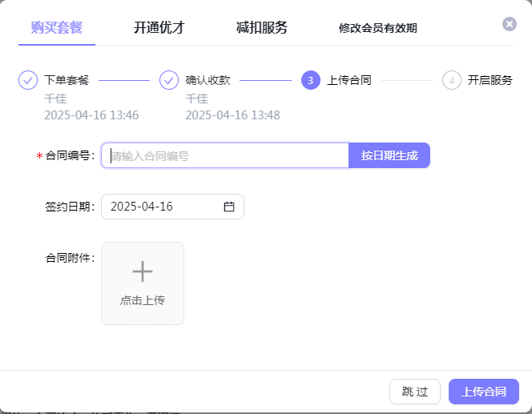Switch to the 开通优才 tab
Image resolution: width=532 pixels, height=414 pixels.
pyautogui.click(x=159, y=28)
